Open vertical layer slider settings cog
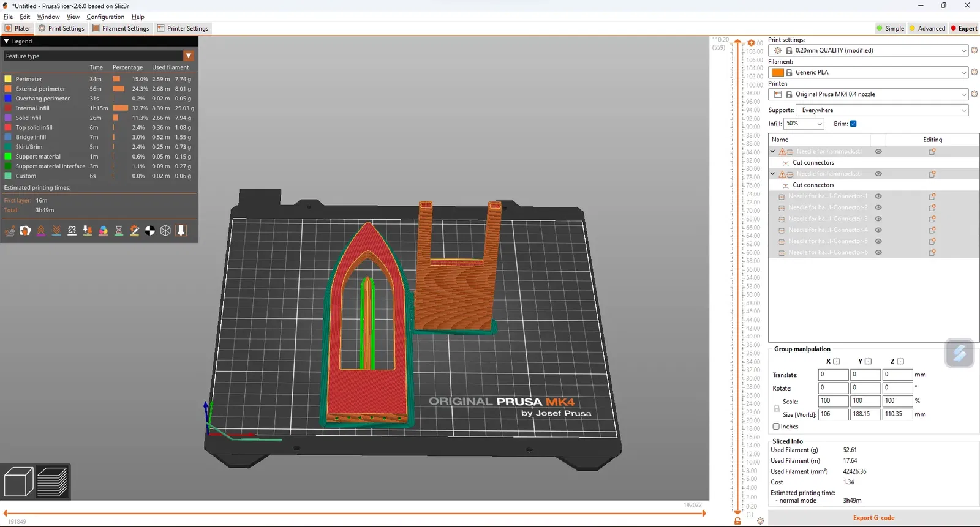Viewport: 980px width, 527px height. coord(760,521)
